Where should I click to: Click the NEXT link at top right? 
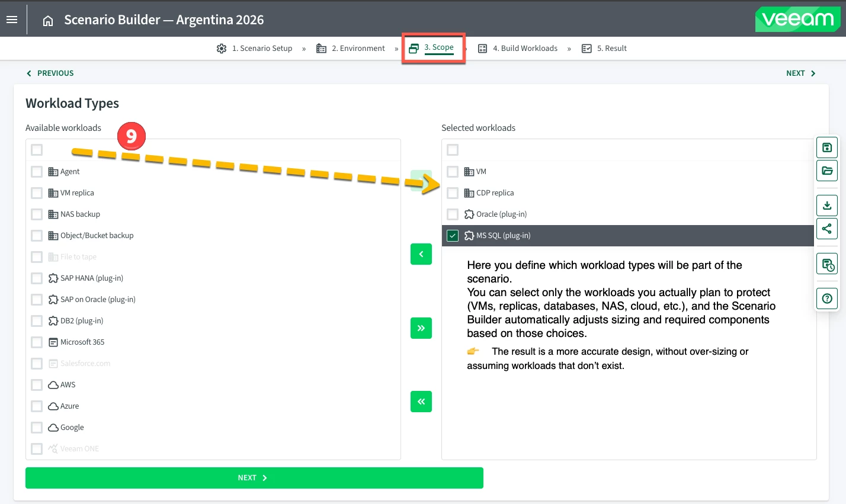(801, 73)
